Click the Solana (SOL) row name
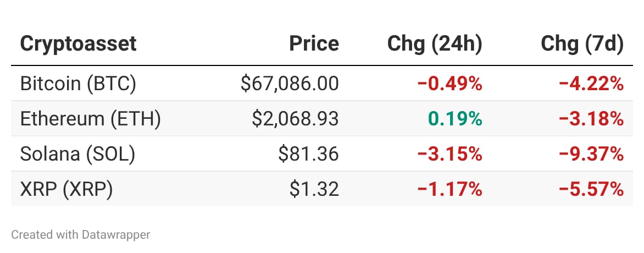Image resolution: width=644 pixels, height=253 pixels. (x=77, y=154)
